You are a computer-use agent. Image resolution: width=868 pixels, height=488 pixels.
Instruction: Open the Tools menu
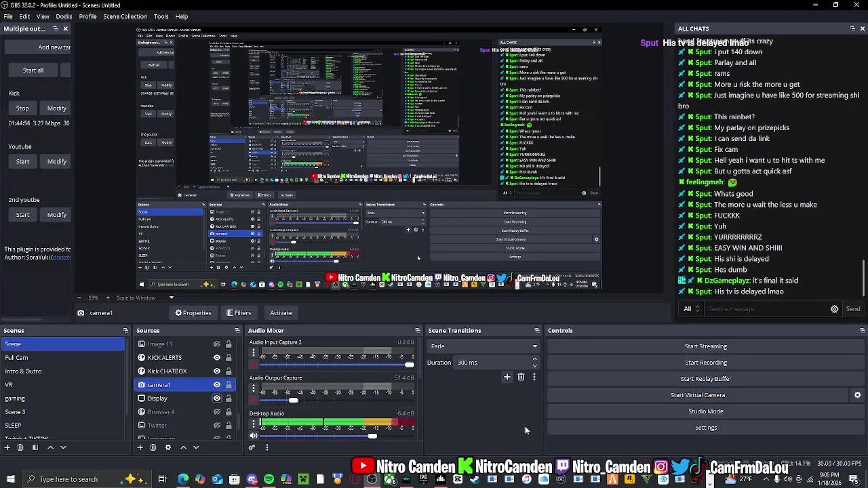click(161, 16)
